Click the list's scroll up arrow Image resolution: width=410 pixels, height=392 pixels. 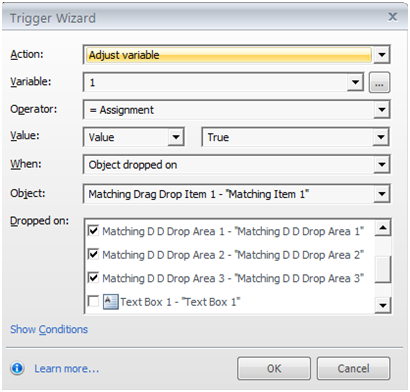coord(383,228)
